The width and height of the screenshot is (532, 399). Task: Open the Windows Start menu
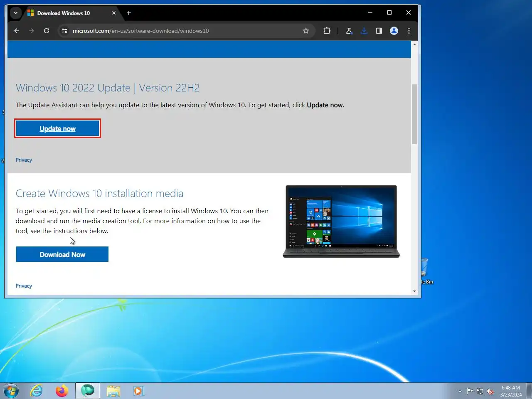(11, 391)
